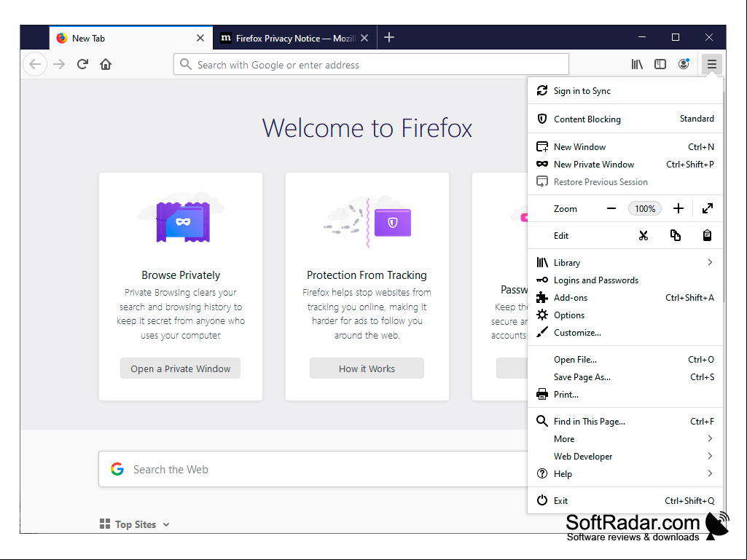Reload the current page
This screenshot has height=560, width=747.
[83, 64]
